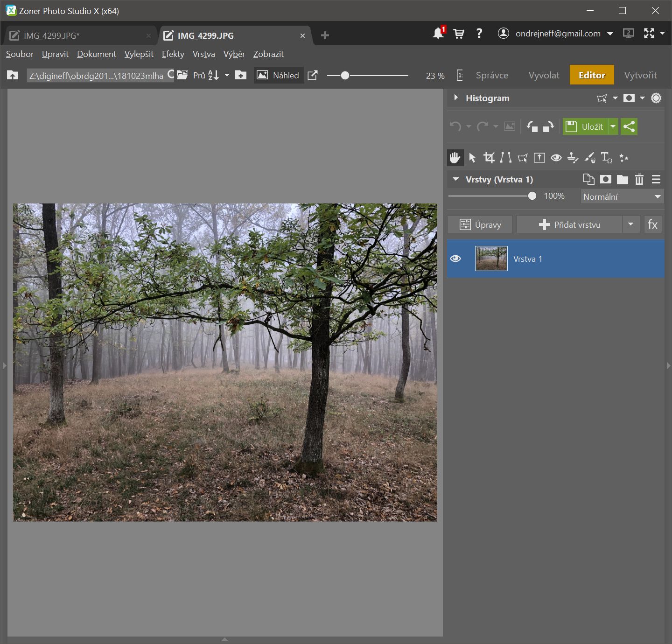Screen dimensions: 672x644
Task: Open the fullscreen options arrow
Action: pos(662,33)
